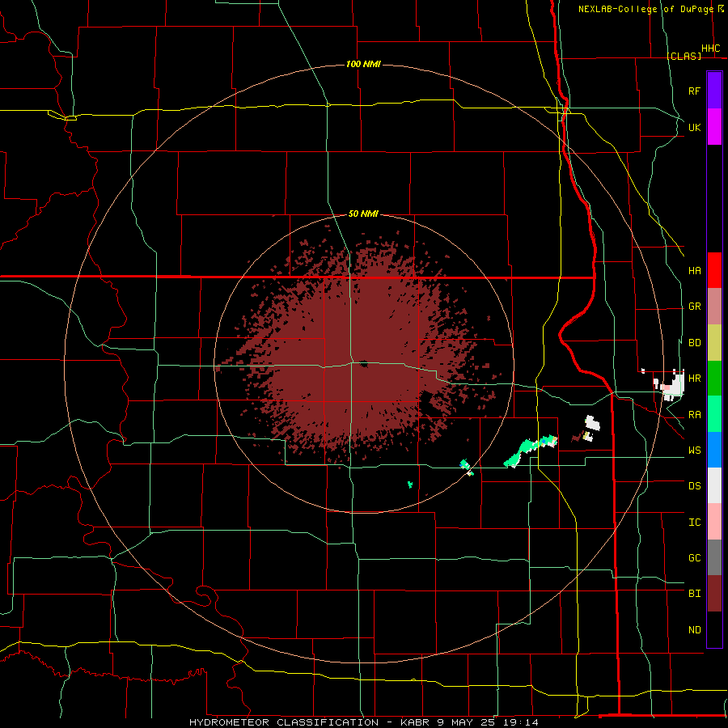
Task: Click the UK magenta legend swatch
Action: tap(714, 127)
